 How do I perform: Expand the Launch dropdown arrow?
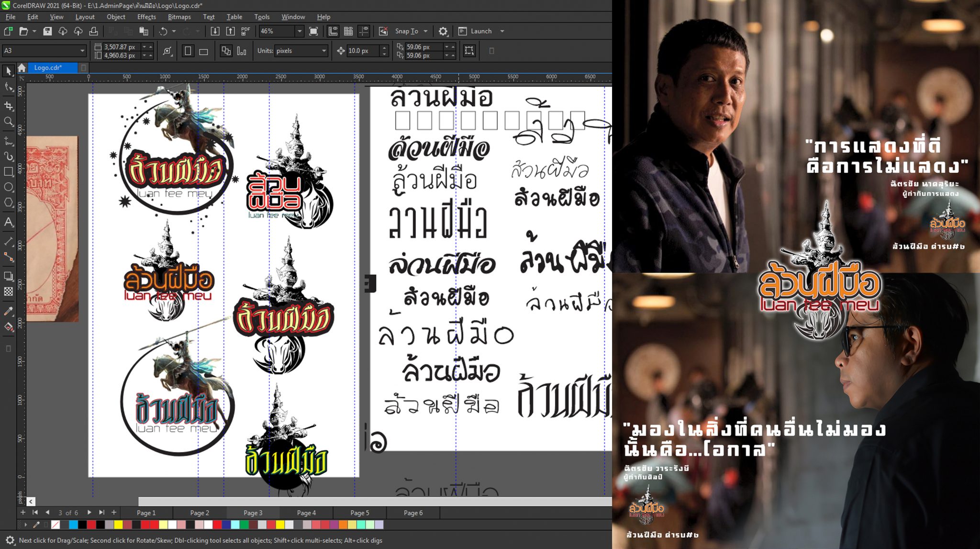coord(502,31)
